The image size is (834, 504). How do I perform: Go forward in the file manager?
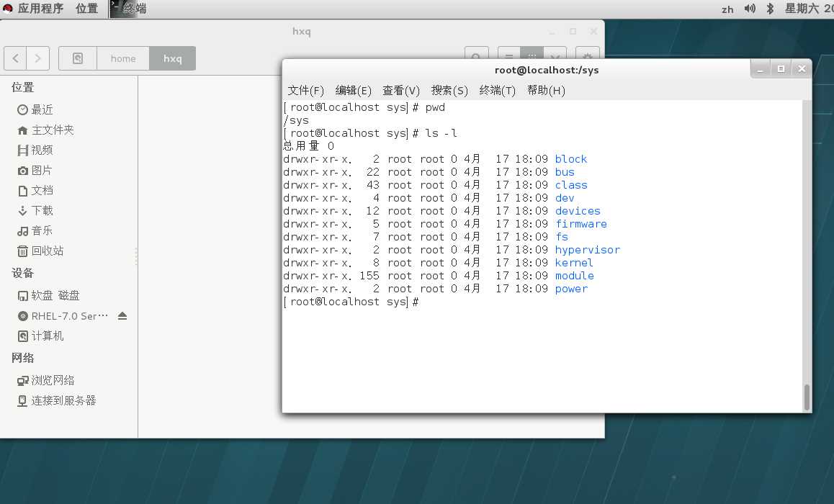37,58
